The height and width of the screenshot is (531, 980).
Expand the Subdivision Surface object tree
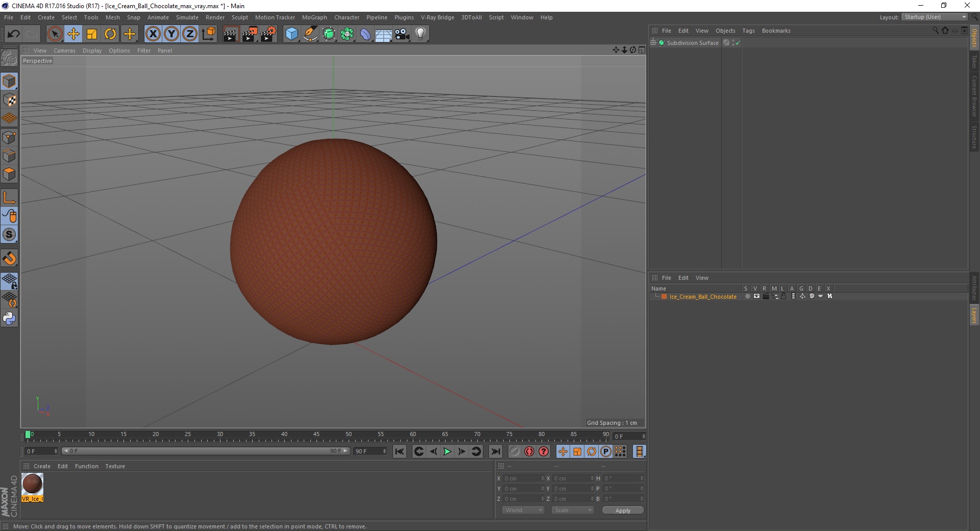(x=653, y=43)
